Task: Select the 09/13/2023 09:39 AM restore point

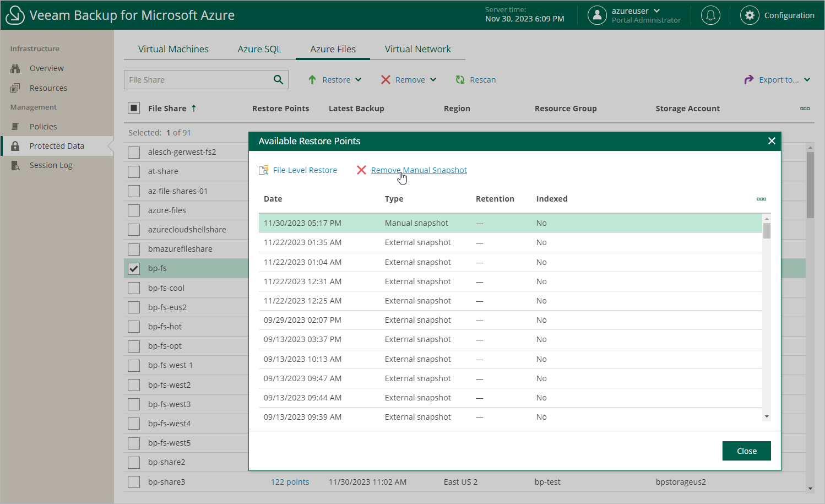Action: [x=510, y=417]
